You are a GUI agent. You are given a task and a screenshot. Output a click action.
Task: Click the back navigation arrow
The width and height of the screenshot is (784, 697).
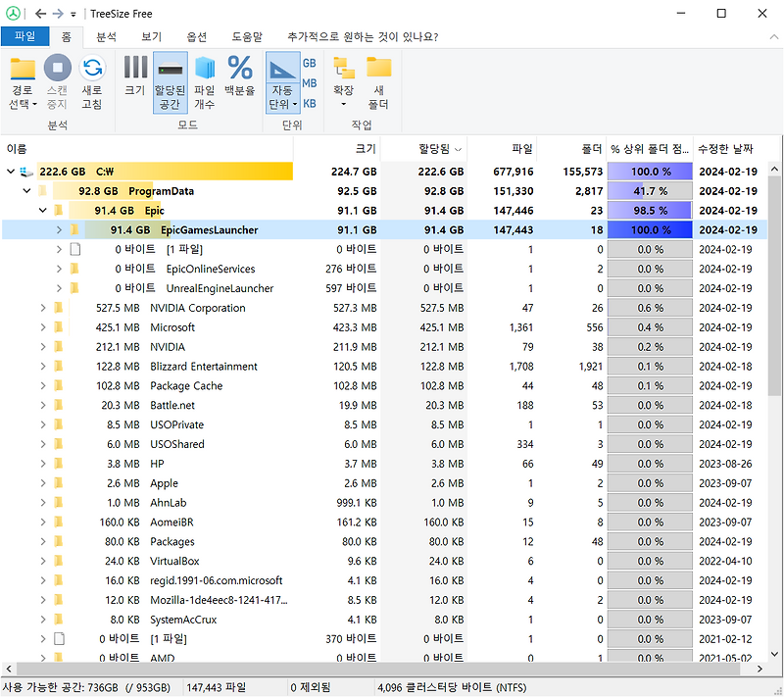pyautogui.click(x=40, y=14)
